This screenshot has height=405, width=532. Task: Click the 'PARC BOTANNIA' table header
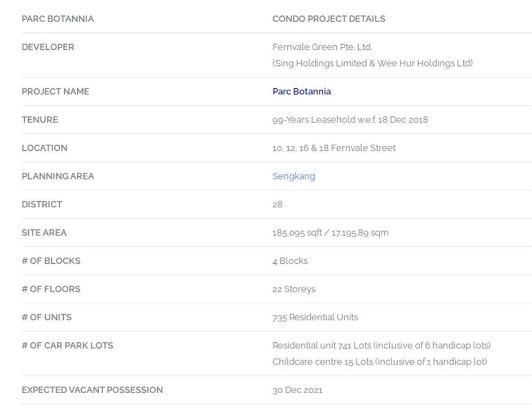(58, 19)
